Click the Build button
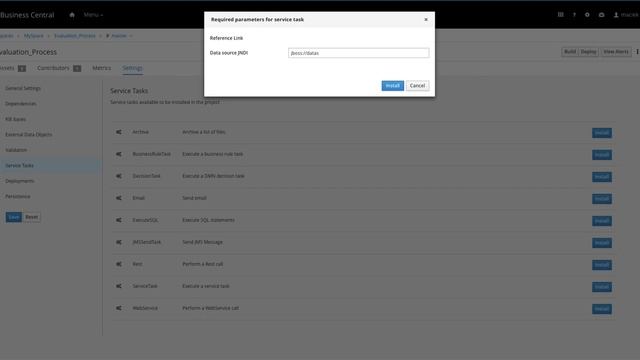 click(570, 52)
